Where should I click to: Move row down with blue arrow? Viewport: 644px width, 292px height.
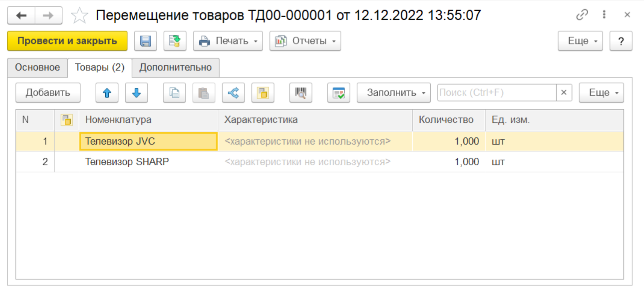[136, 93]
